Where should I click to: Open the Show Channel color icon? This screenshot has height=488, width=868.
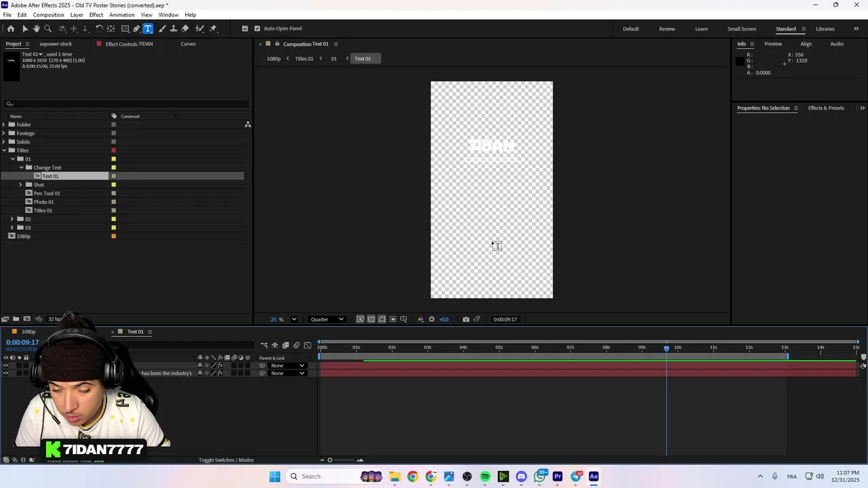pos(420,319)
